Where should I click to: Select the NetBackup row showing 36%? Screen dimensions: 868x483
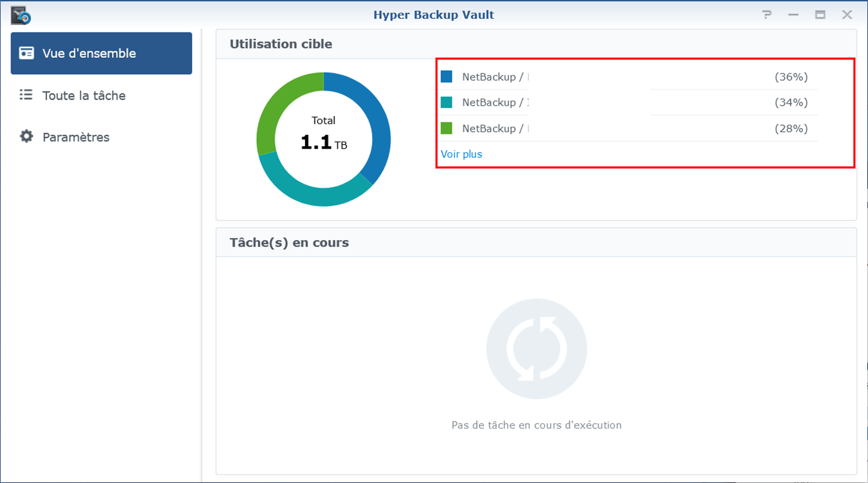coord(624,77)
